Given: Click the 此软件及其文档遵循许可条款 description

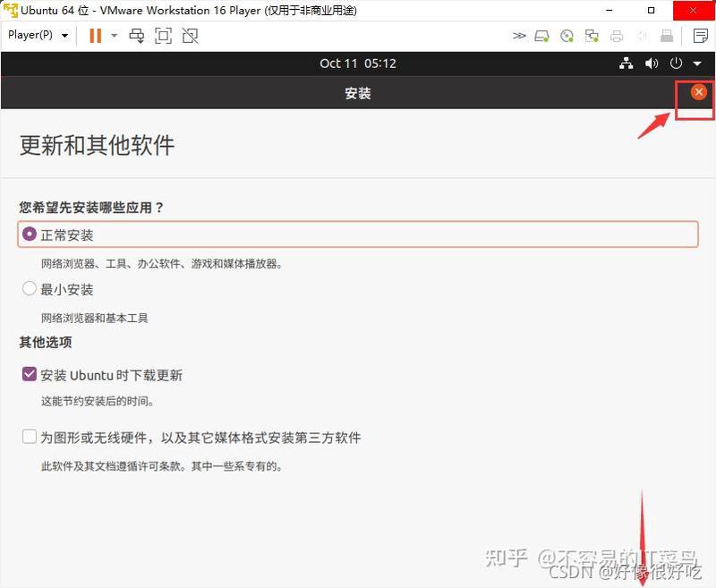Looking at the screenshot, I should point(162,466).
